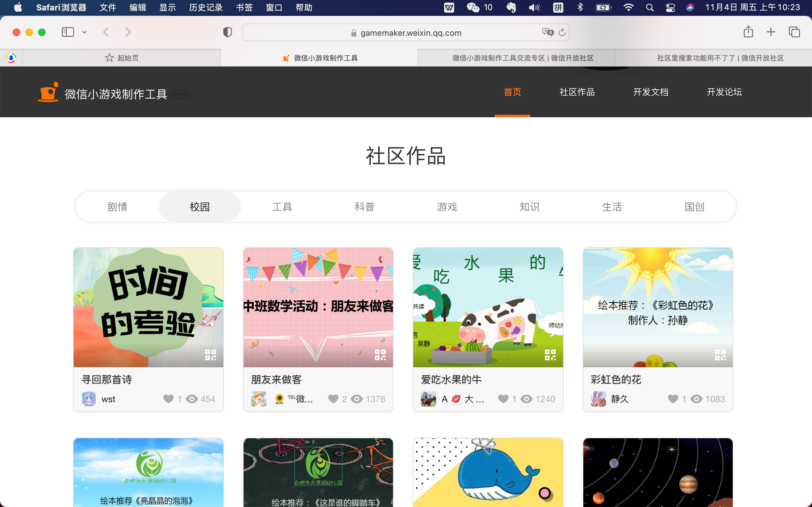Add new tab with plus icon

pos(771,32)
